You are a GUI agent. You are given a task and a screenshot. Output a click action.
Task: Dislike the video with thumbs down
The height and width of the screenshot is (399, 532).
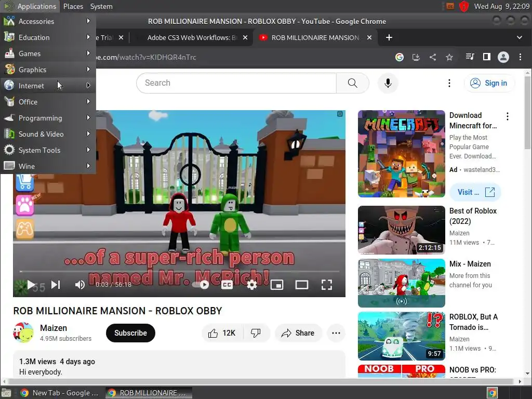tap(256, 333)
